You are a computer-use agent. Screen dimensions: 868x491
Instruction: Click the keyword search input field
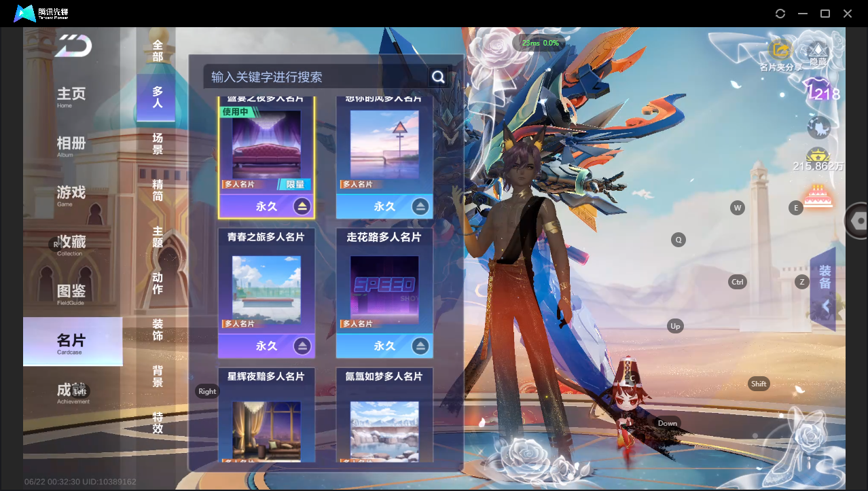point(316,77)
